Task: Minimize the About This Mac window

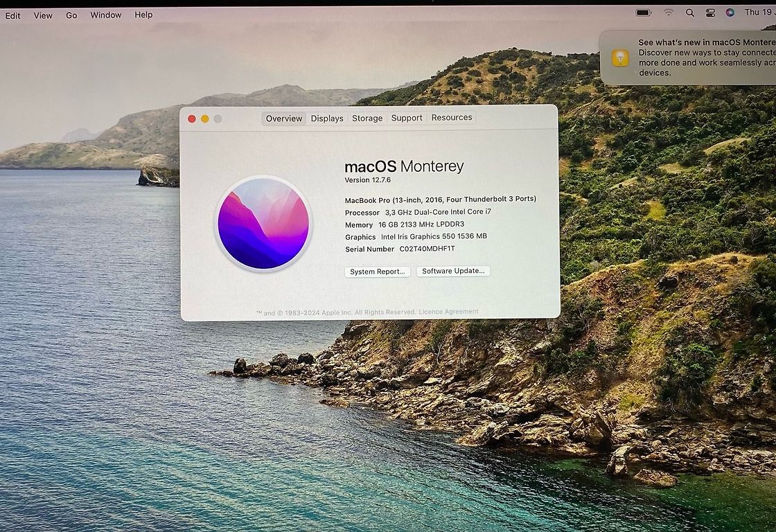Action: coord(205,118)
